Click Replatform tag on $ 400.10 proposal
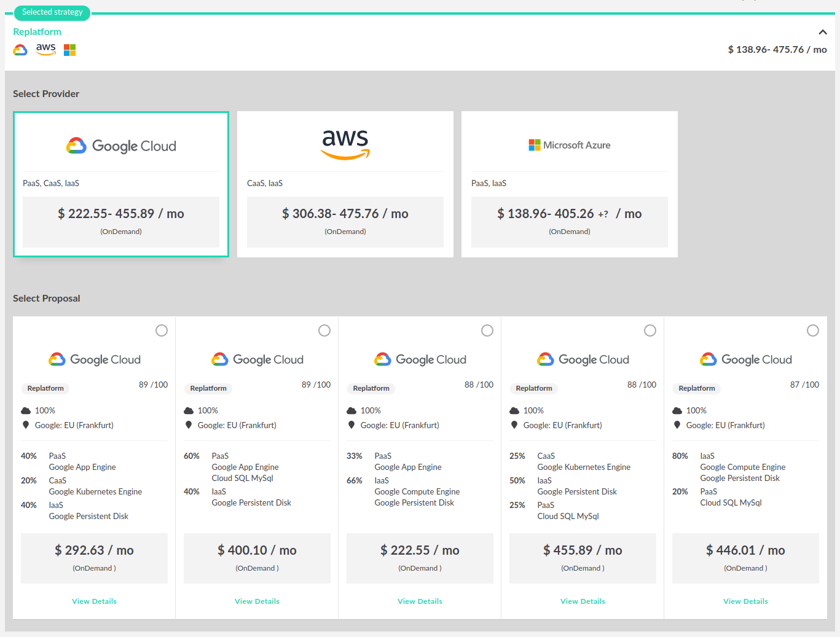840x637 pixels. [208, 388]
